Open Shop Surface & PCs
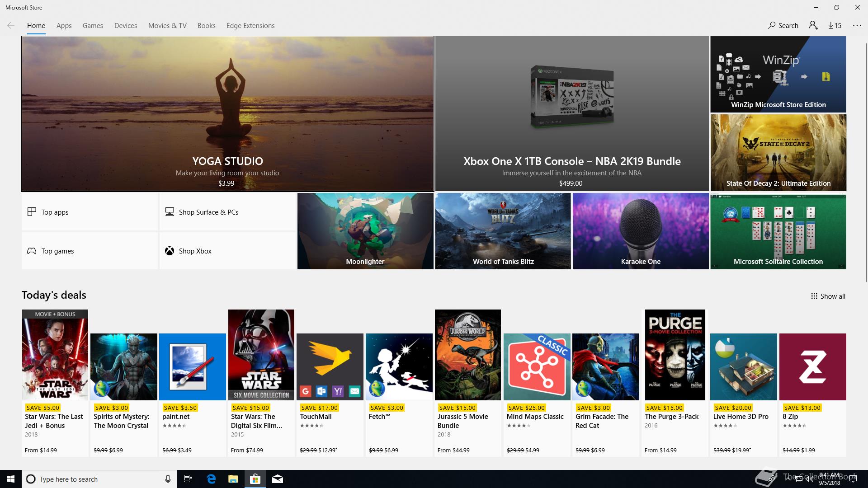 pyautogui.click(x=227, y=212)
